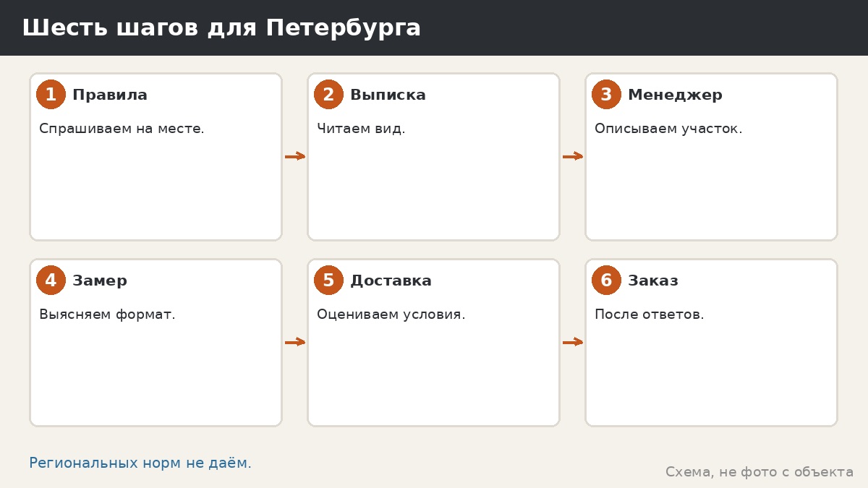Select the heading 'Доставка'
868x488 pixels.
391,281
